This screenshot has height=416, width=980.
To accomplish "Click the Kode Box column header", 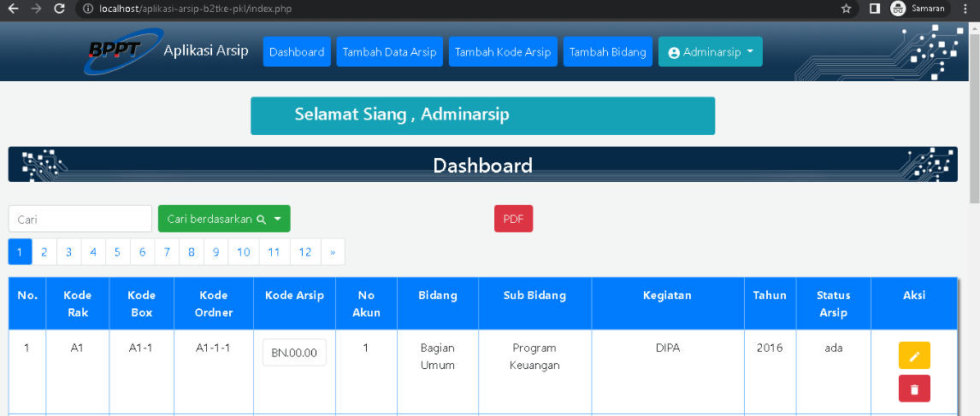I will click(x=141, y=303).
